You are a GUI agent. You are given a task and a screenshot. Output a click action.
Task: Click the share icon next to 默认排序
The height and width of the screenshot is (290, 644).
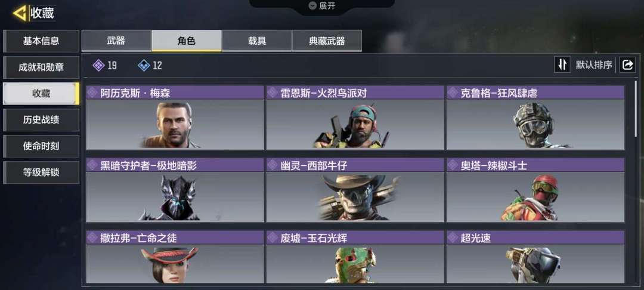click(x=627, y=65)
